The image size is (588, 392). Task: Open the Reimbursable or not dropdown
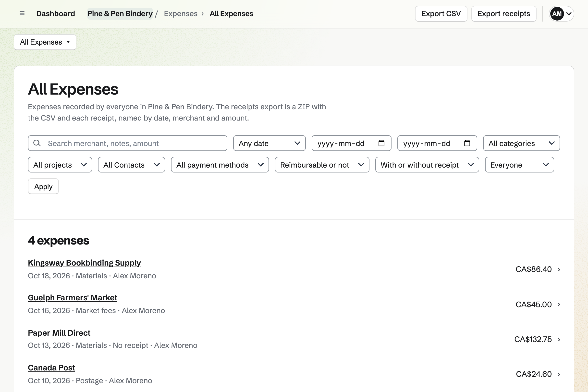point(322,165)
